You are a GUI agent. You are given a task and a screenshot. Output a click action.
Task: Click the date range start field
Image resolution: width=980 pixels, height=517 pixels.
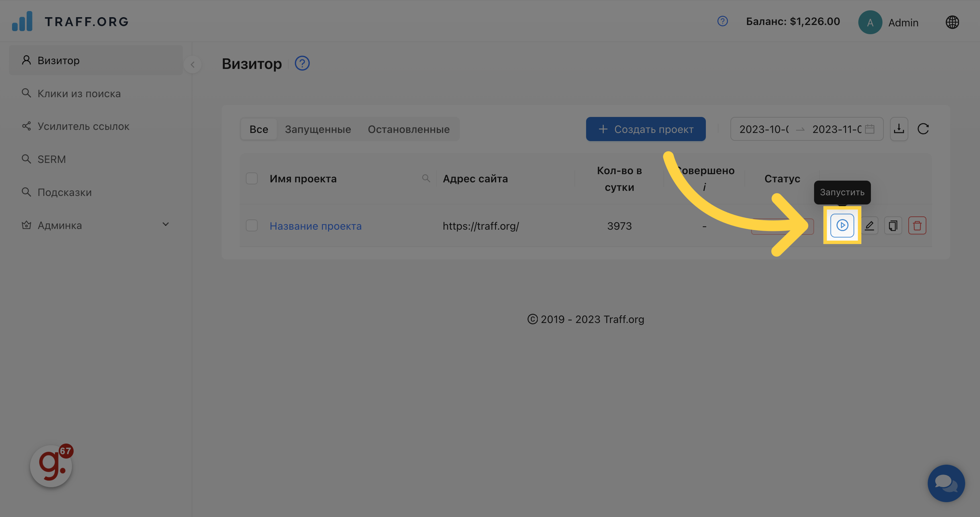click(764, 129)
